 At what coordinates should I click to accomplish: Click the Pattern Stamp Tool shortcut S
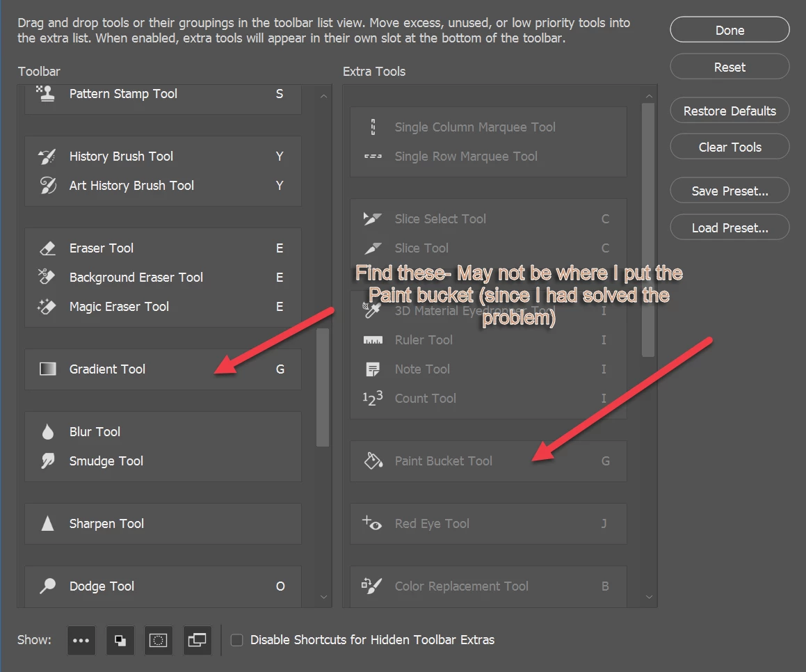tap(280, 94)
